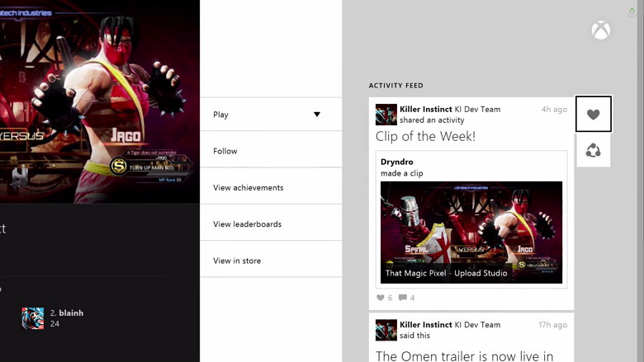The width and height of the screenshot is (644, 362).
Task: Click the Xbox logo icon
Action: (601, 31)
